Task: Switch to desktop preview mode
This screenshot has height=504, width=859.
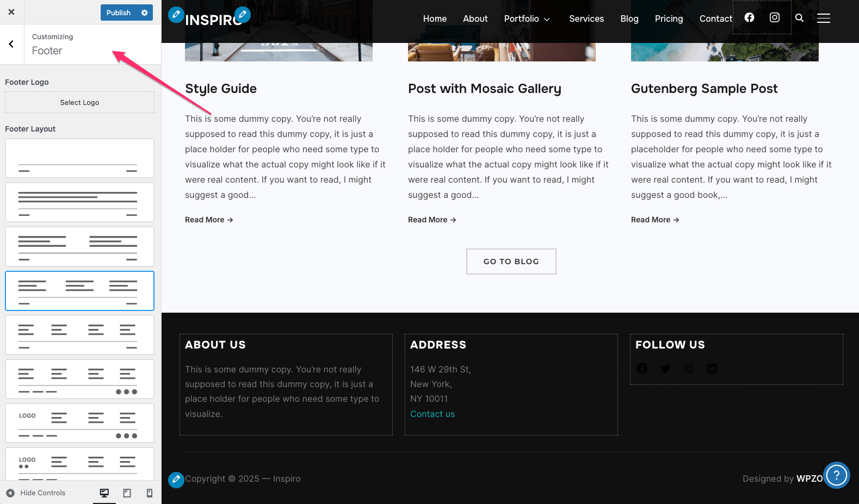Action: pos(104,493)
